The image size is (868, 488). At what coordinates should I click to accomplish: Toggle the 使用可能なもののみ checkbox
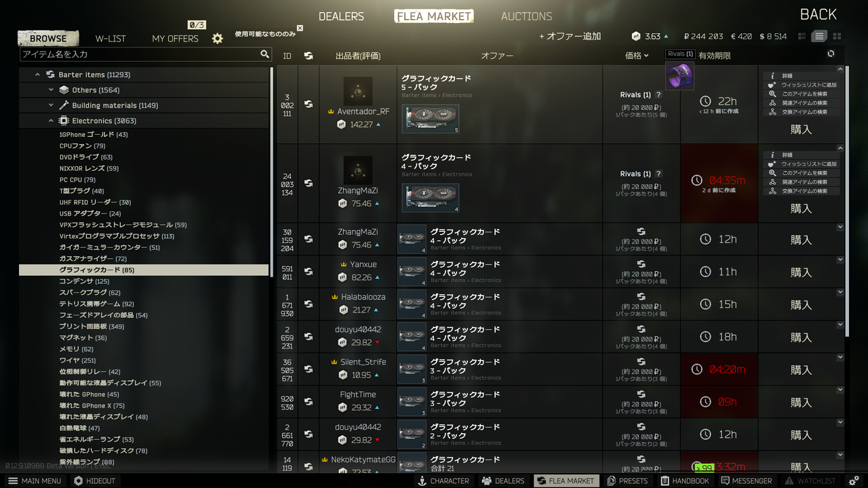coord(300,28)
